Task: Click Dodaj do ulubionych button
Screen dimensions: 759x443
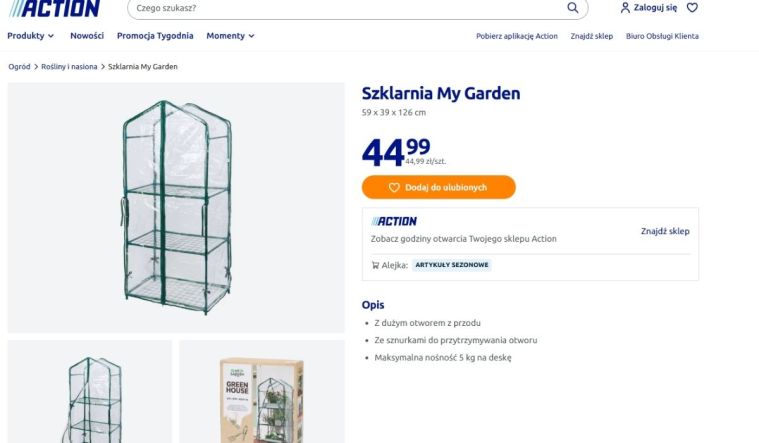Action: 439,187
